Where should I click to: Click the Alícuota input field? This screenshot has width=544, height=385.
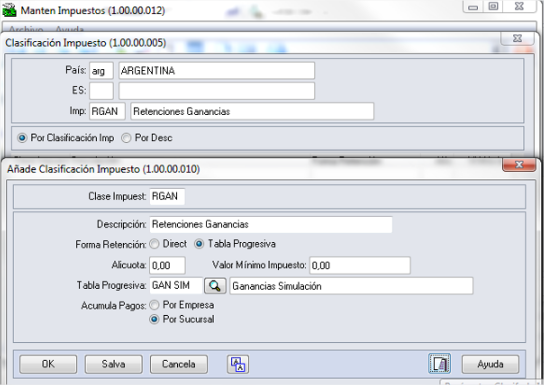coord(167,266)
